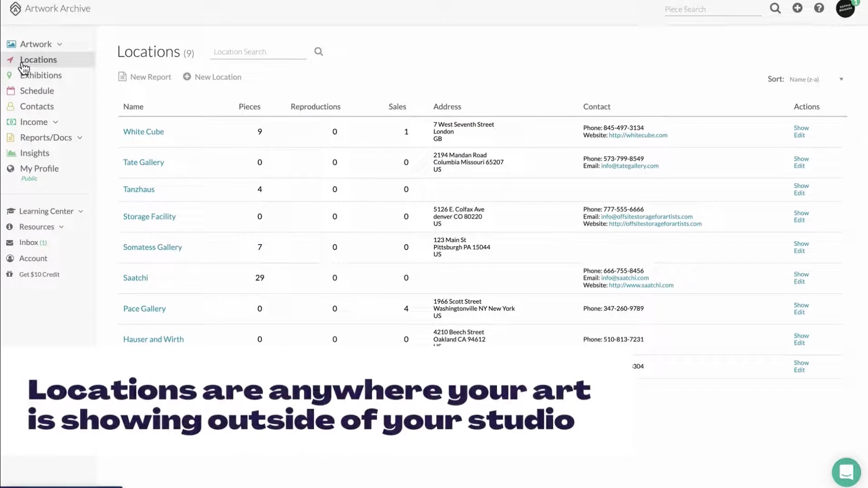Screen dimensions: 868x488
Task: Open the Tanzhaus location link
Action: [139, 189]
